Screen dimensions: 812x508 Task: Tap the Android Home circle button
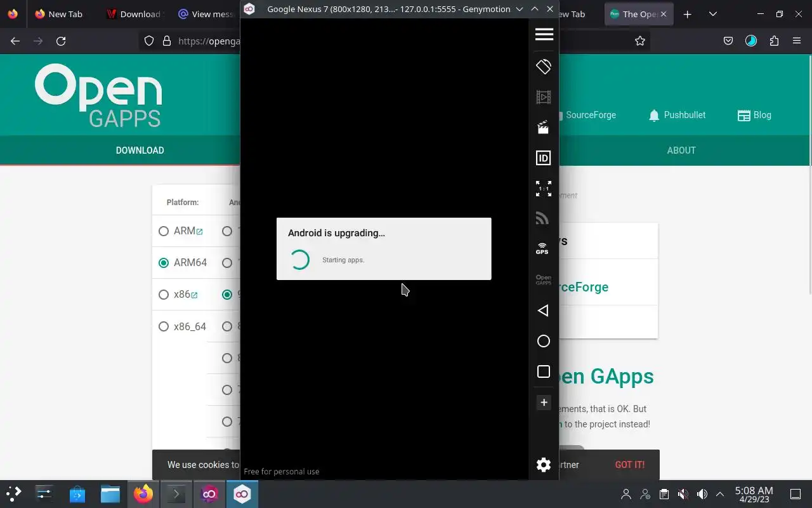(544, 341)
